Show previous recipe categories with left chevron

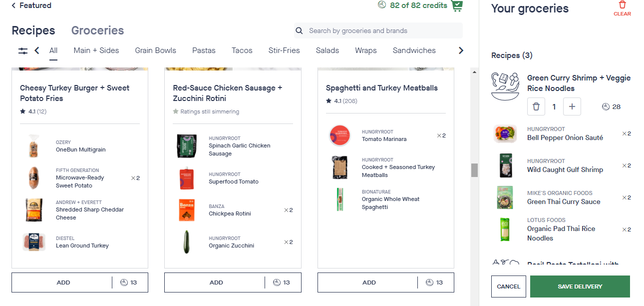[x=37, y=50]
